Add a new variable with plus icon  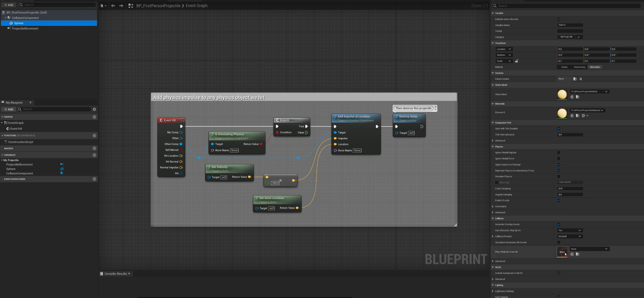(x=94, y=155)
